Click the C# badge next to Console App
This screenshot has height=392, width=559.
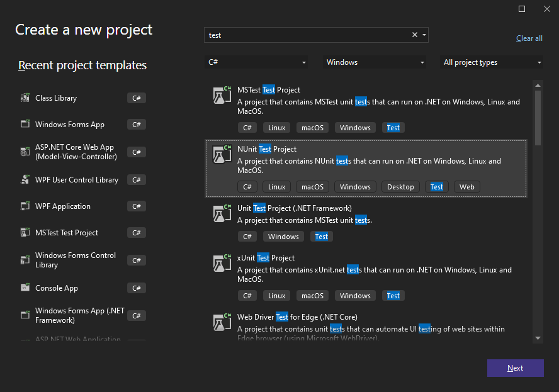137,288
